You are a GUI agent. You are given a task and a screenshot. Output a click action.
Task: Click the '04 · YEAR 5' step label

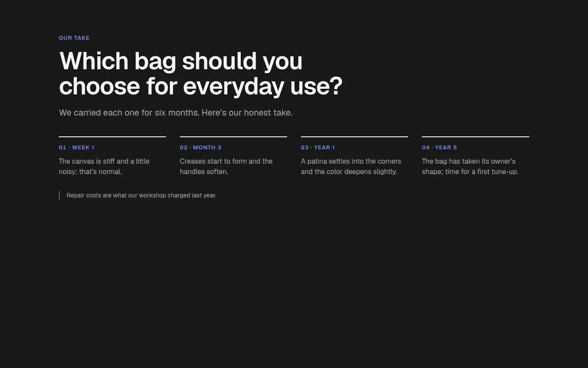439,148
